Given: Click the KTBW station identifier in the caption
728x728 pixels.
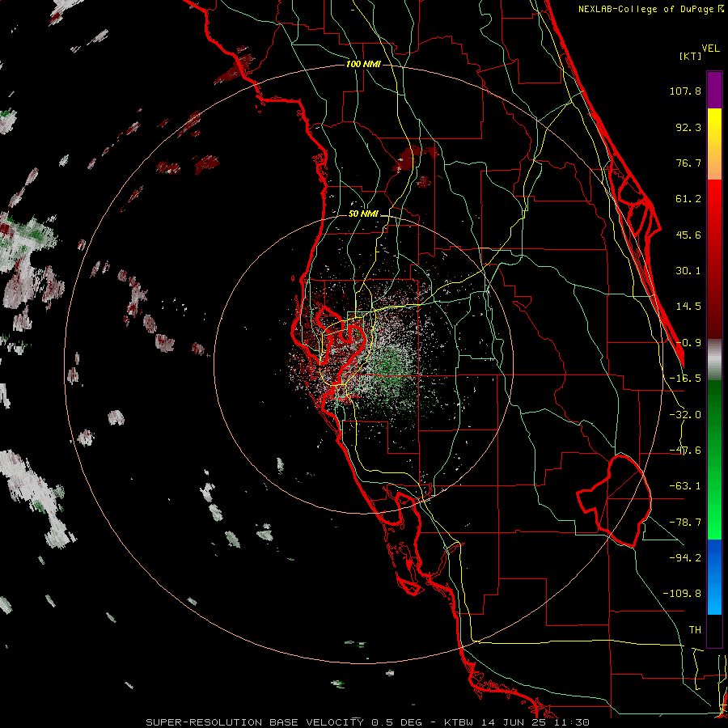Looking at the screenshot, I should [459, 722].
